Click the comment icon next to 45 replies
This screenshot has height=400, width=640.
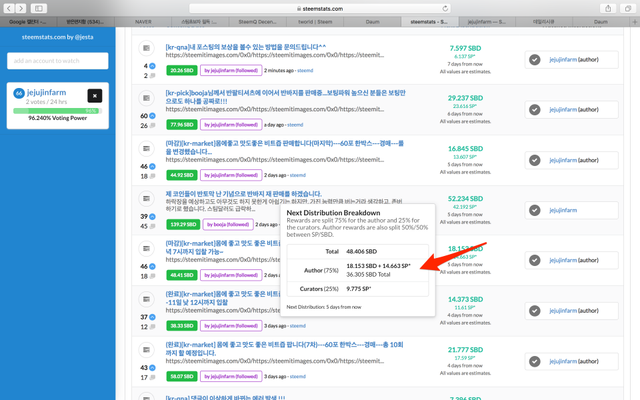pos(152,226)
